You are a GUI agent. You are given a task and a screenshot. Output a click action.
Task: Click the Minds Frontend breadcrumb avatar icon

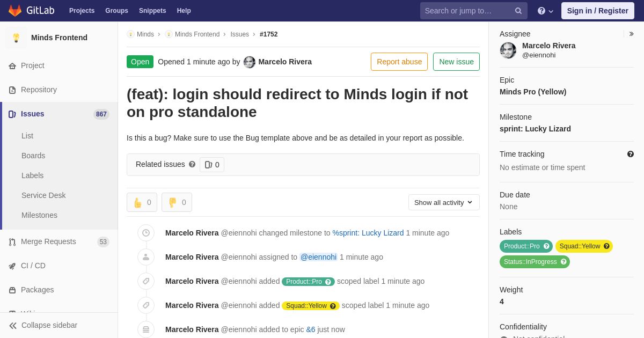tap(169, 34)
